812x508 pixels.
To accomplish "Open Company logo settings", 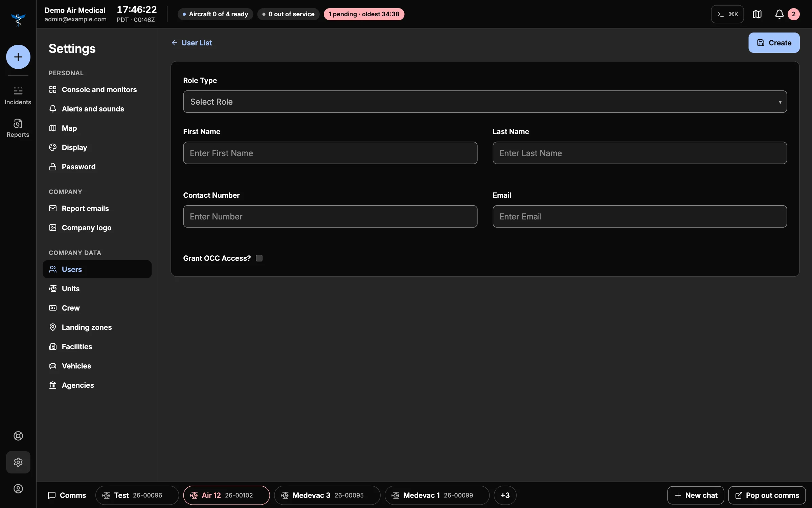I will [x=97, y=228].
